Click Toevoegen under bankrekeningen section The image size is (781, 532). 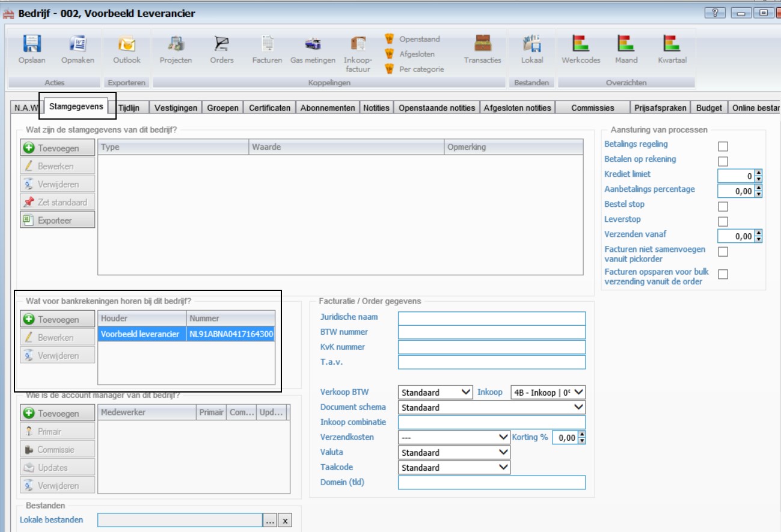pos(58,320)
